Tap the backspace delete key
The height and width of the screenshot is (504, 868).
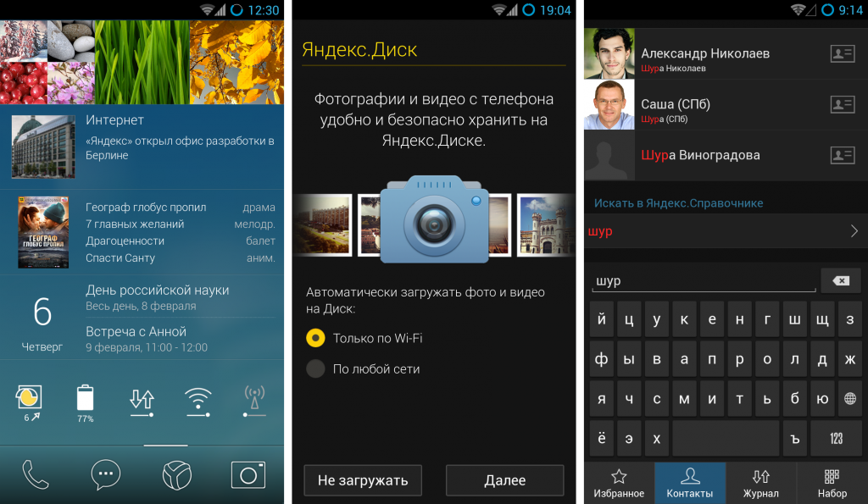(841, 281)
